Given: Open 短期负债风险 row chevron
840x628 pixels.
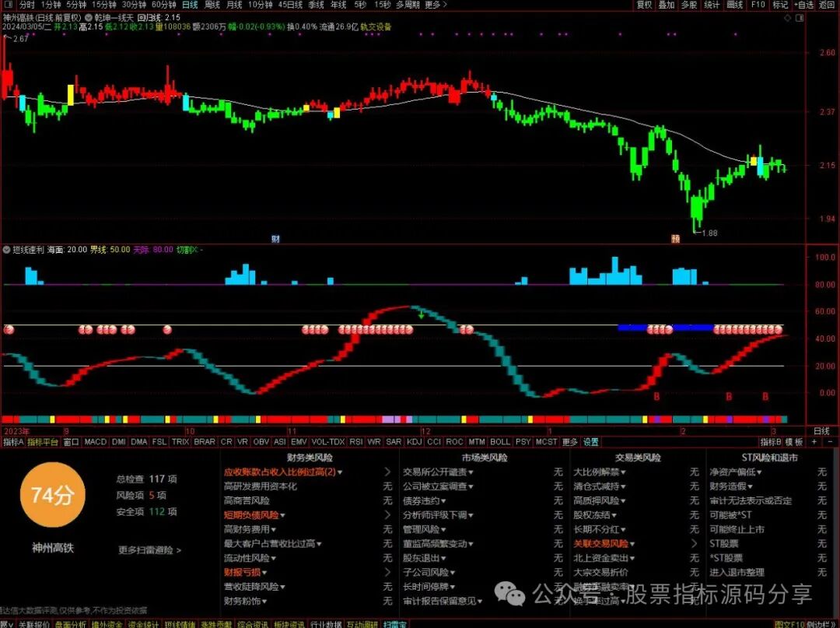Looking at the screenshot, I should click(x=388, y=515).
